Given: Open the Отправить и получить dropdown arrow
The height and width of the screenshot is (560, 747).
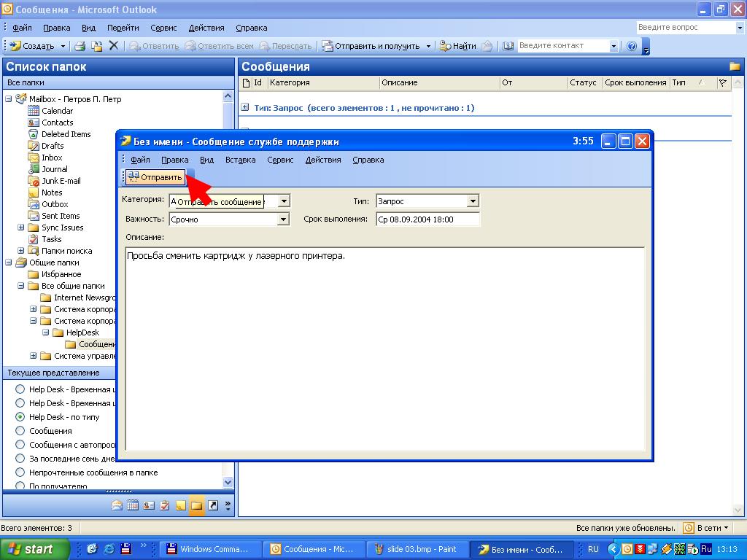Looking at the screenshot, I should (427, 46).
